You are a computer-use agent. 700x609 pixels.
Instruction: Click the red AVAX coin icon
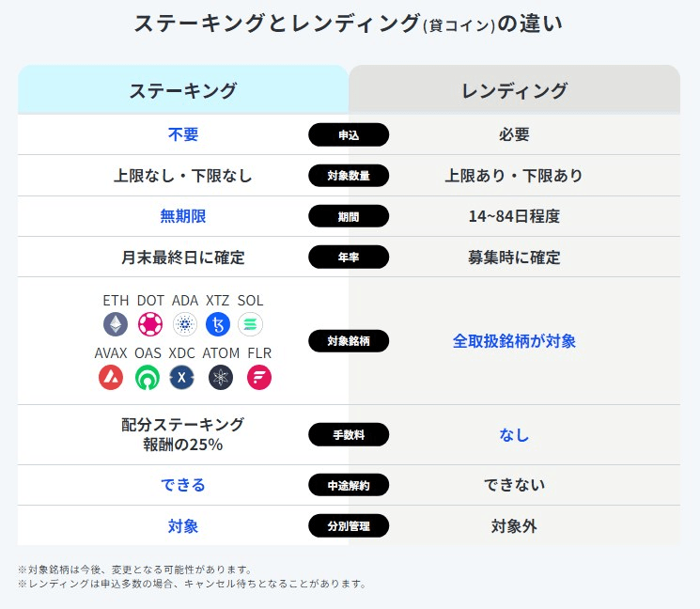pos(111,377)
